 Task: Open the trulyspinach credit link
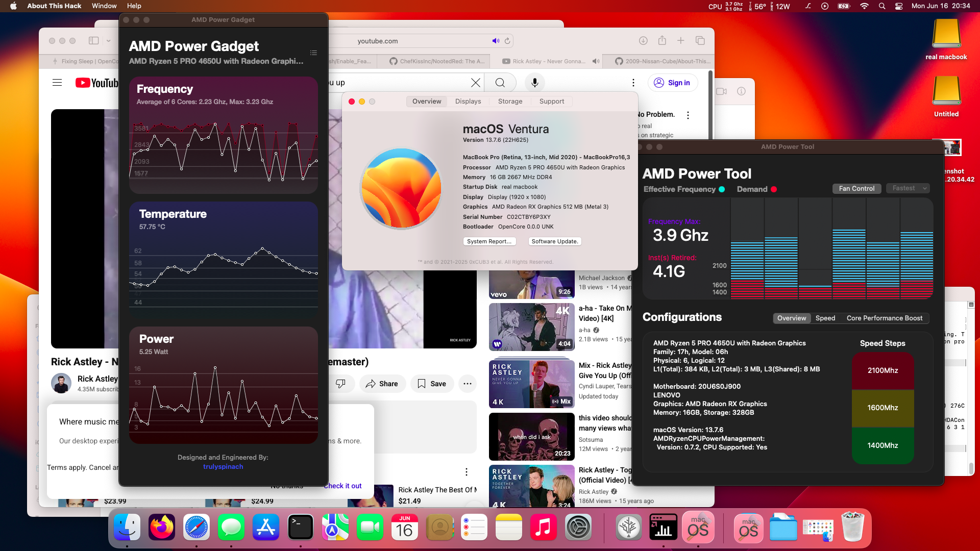click(223, 466)
